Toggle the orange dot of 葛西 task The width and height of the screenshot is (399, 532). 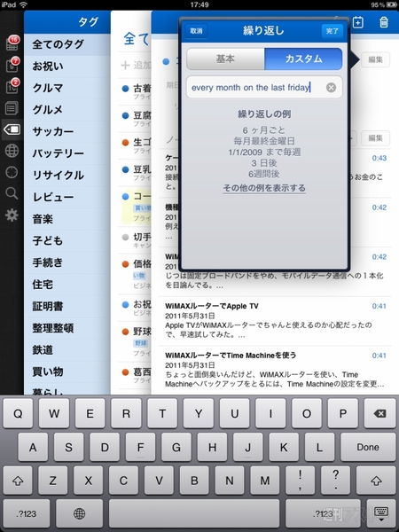pos(125,372)
